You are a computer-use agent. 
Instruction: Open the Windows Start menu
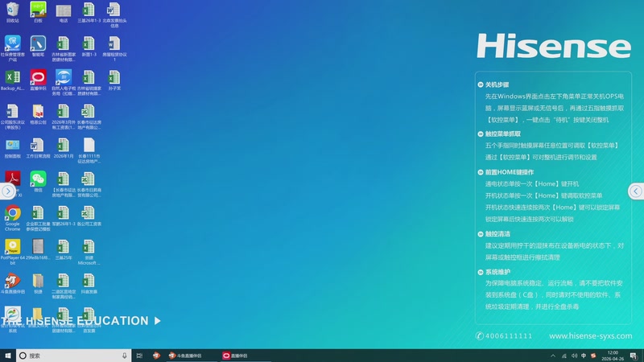(x=8, y=356)
